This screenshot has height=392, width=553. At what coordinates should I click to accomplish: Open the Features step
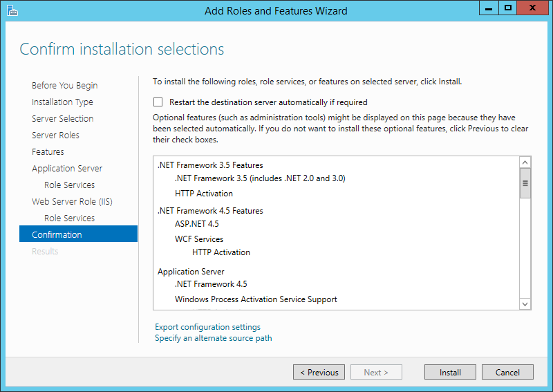point(48,151)
